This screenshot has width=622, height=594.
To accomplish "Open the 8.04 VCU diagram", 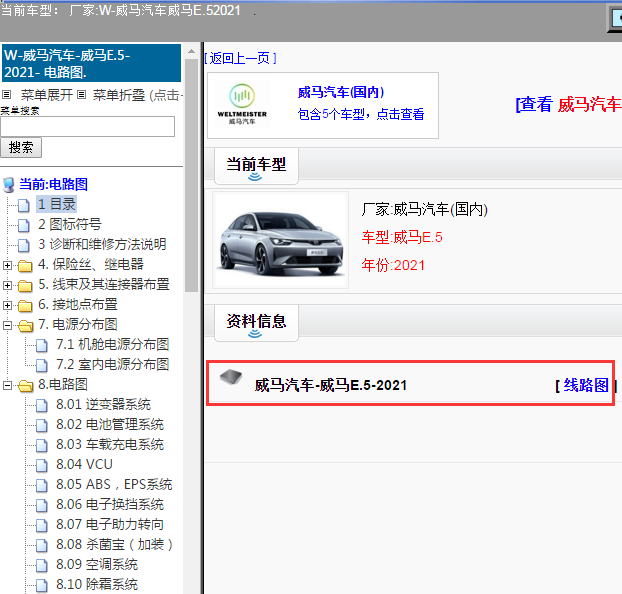I will (x=84, y=464).
